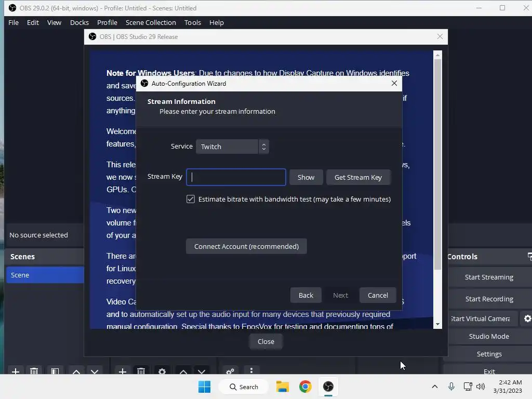Move scene down arrow icon
The width and height of the screenshot is (532, 399).
coord(95,371)
